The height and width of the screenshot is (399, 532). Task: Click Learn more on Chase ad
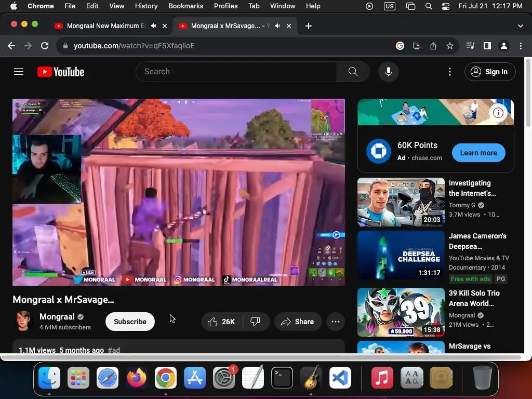[478, 153]
